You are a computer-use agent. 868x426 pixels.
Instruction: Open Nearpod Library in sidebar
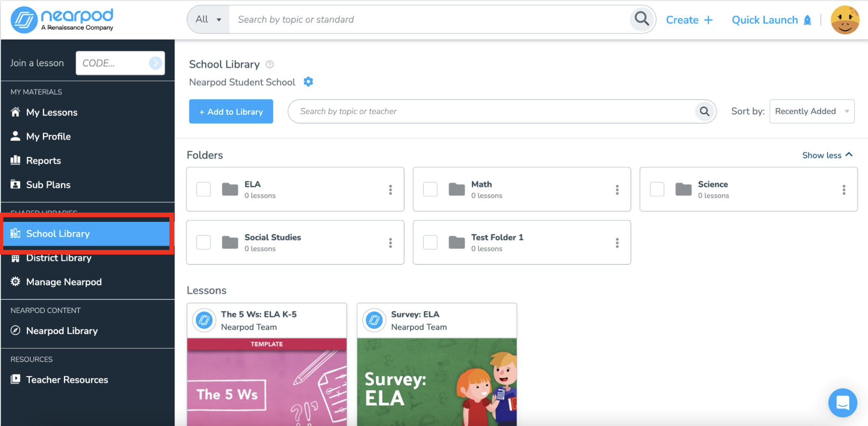tap(62, 331)
